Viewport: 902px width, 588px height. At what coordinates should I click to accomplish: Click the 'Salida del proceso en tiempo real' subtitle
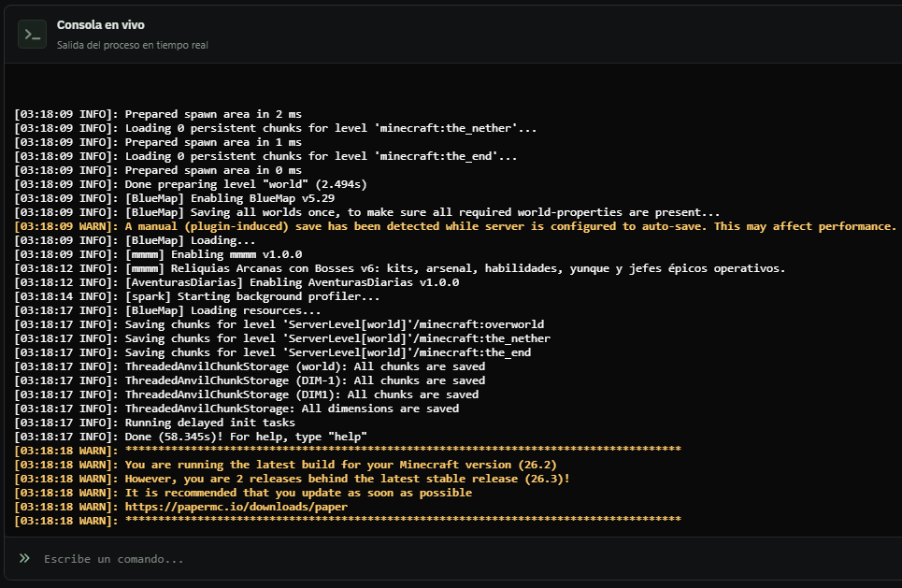tap(133, 45)
